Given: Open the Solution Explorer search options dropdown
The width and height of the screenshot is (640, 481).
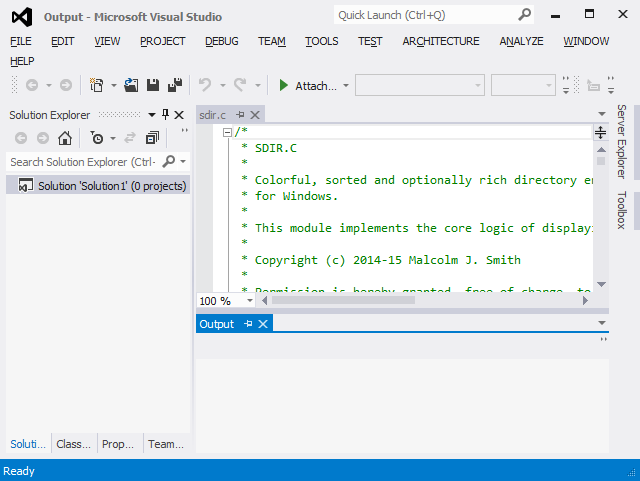Looking at the screenshot, I should tap(183, 162).
